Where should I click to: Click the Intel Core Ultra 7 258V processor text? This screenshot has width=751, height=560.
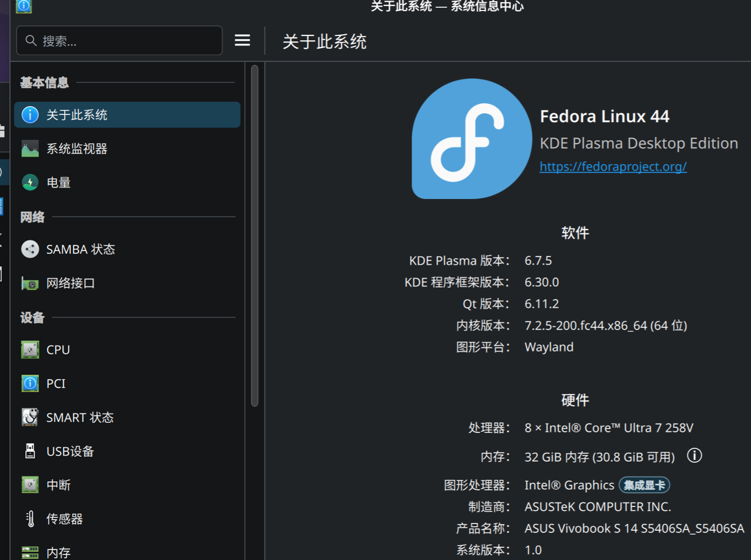pos(609,428)
